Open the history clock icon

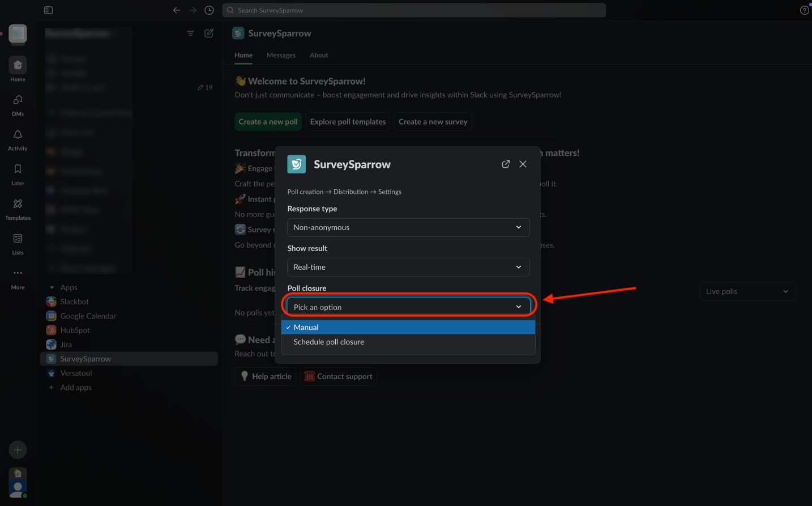click(209, 10)
